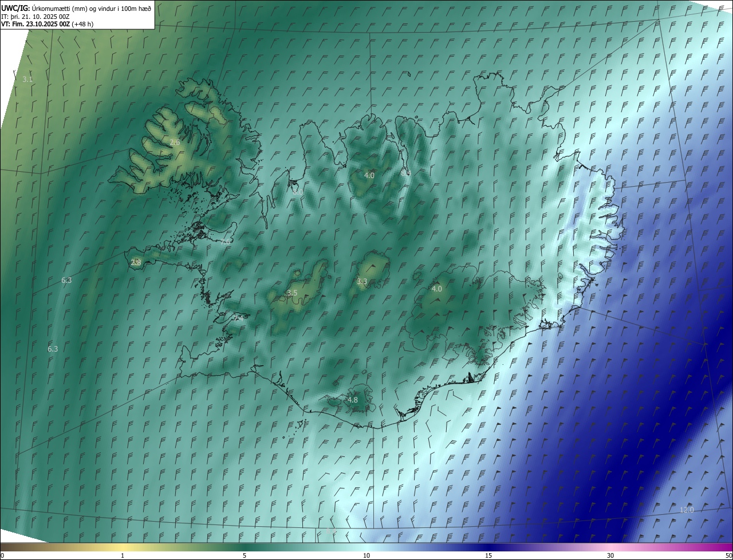Click the '1' tick on the color scale
This screenshot has height=560, width=733.
(123, 555)
